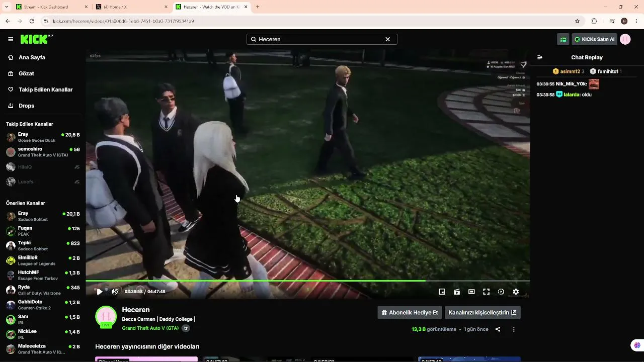Open browser extensions menu
Screen dimensions: 644x362
tap(594, 21)
